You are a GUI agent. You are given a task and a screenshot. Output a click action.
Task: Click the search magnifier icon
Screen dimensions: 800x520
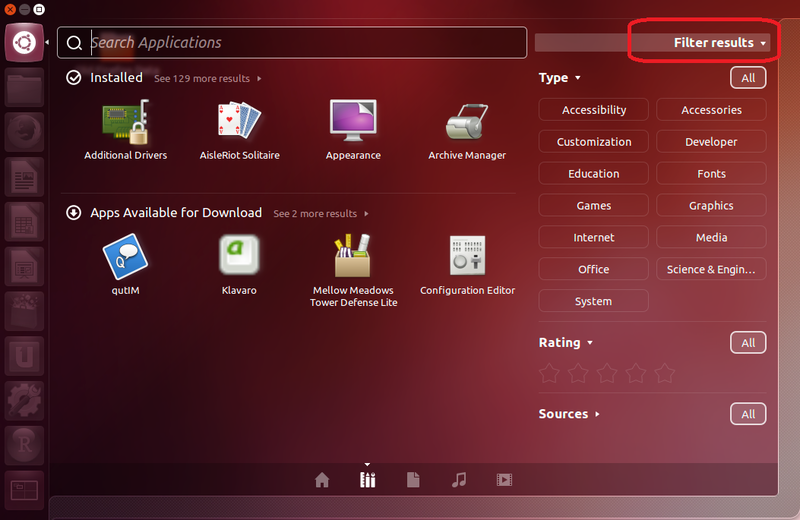pos(74,43)
